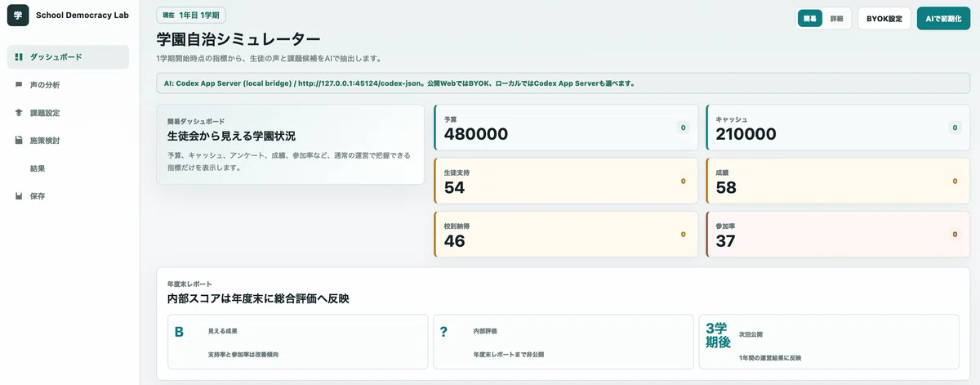Click the 0 change badge on 予算 card
Screen dimensions: 980x385
tap(684, 128)
